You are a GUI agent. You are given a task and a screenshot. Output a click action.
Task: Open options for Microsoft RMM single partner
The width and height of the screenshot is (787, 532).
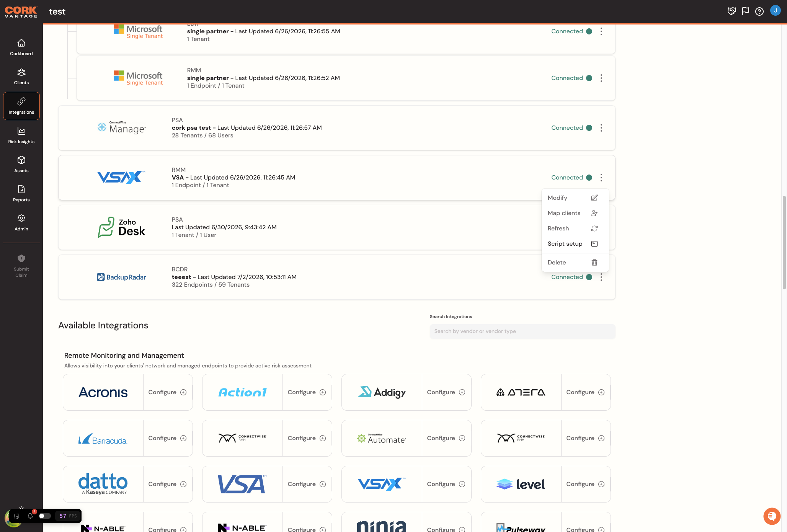pyautogui.click(x=601, y=78)
